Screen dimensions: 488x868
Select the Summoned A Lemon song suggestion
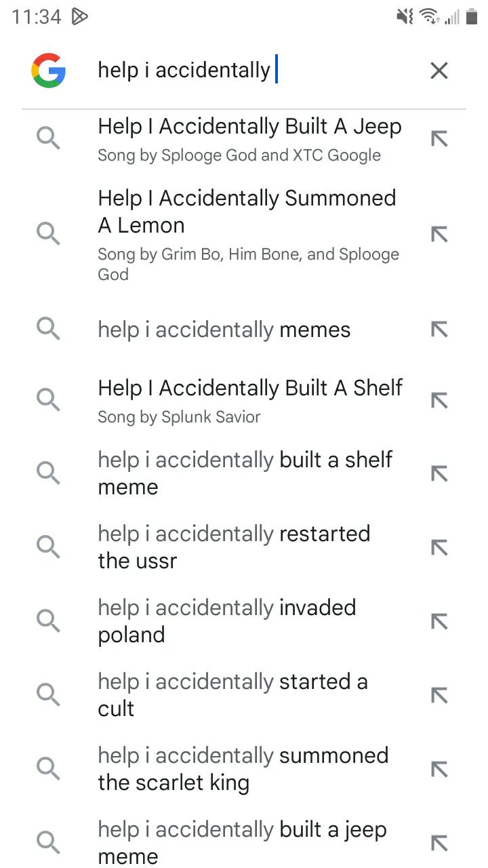click(247, 212)
